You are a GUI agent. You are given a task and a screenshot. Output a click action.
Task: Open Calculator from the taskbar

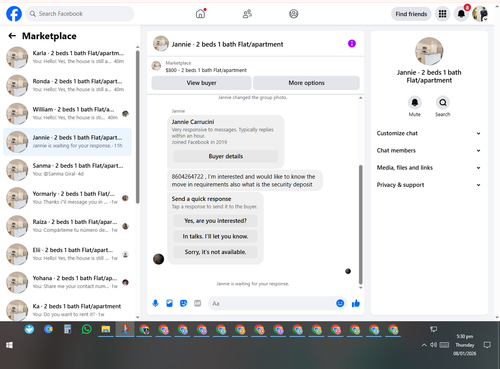click(68, 330)
